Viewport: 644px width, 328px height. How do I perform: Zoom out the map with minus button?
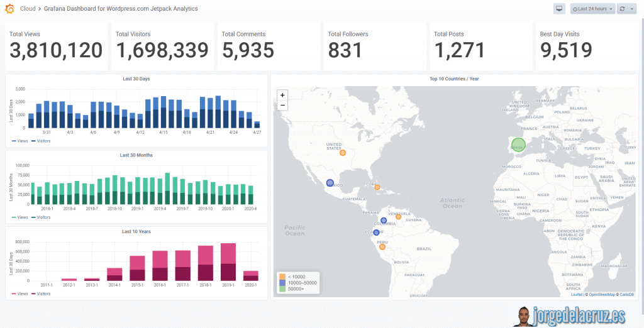[282, 105]
